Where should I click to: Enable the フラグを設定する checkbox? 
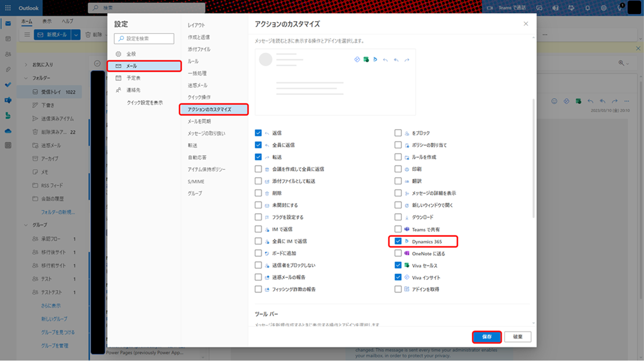coord(258,217)
